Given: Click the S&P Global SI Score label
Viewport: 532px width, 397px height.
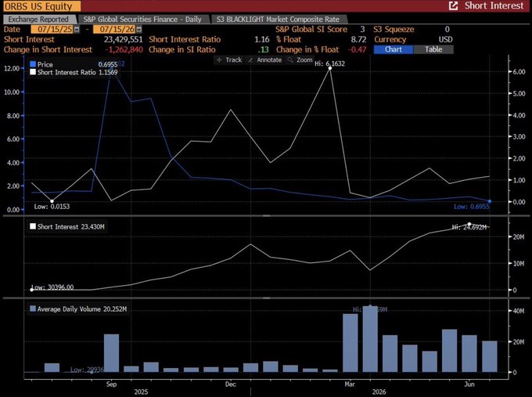Looking at the screenshot, I should point(311,29).
